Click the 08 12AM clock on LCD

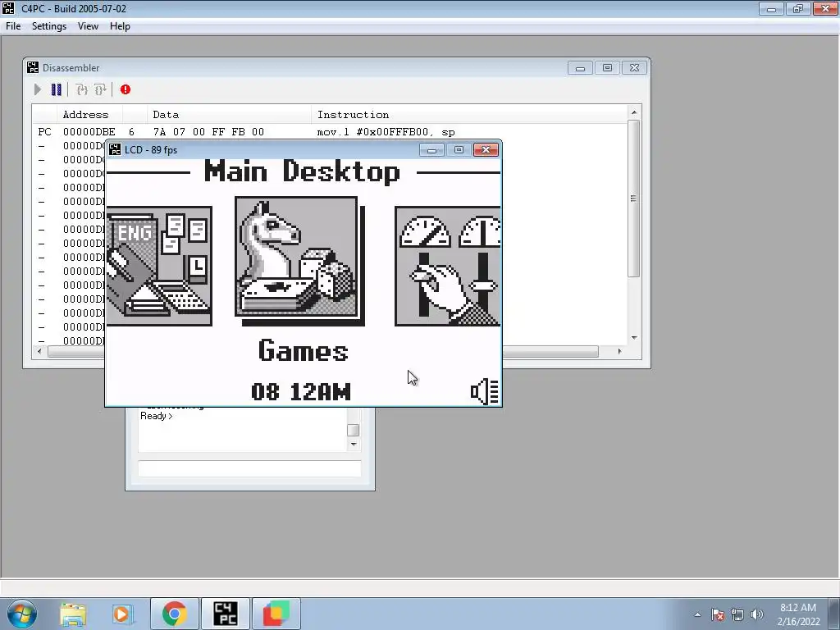point(300,391)
